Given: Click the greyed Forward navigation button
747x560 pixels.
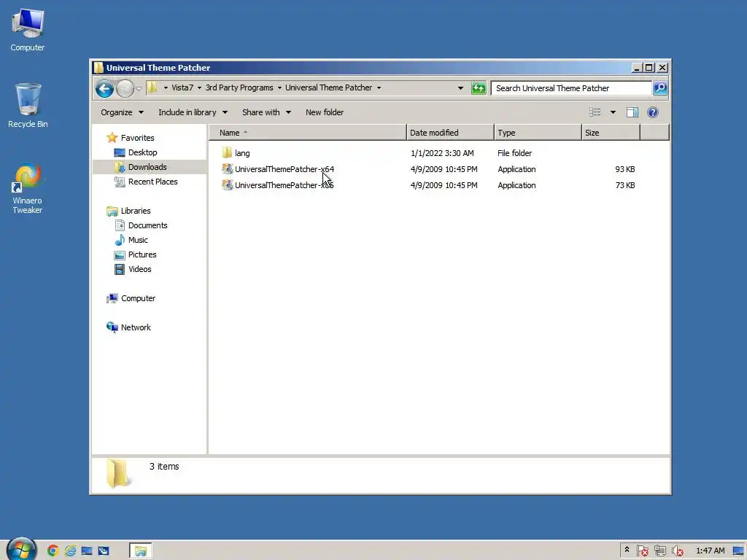Looking at the screenshot, I should [125, 88].
